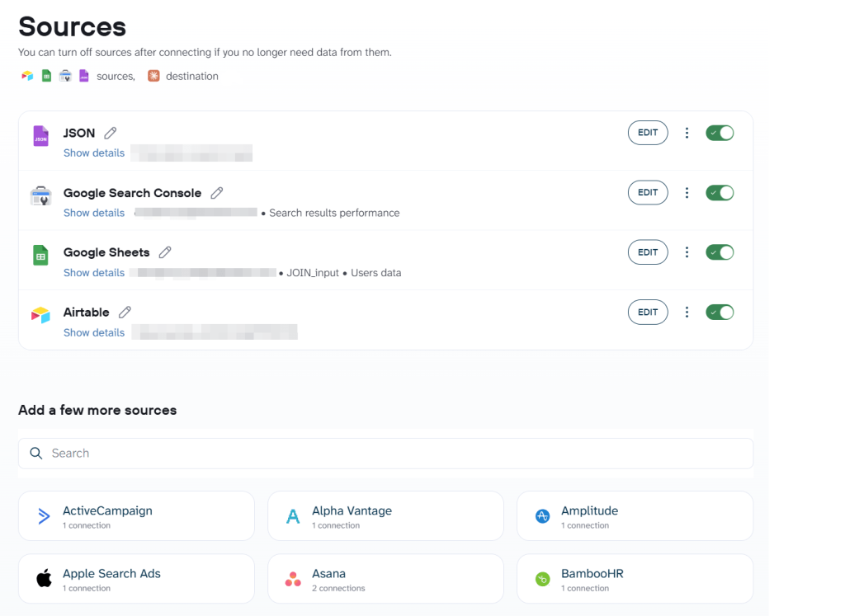Viewport: 845px width, 616px height.
Task: Click '1 connection' under BambooHR
Action: pyautogui.click(x=585, y=588)
